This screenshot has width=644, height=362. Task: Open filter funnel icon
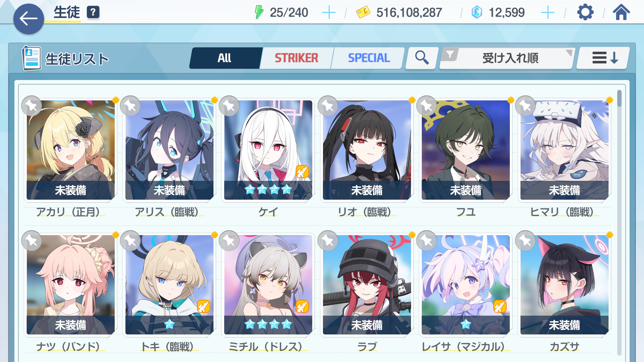450,54
